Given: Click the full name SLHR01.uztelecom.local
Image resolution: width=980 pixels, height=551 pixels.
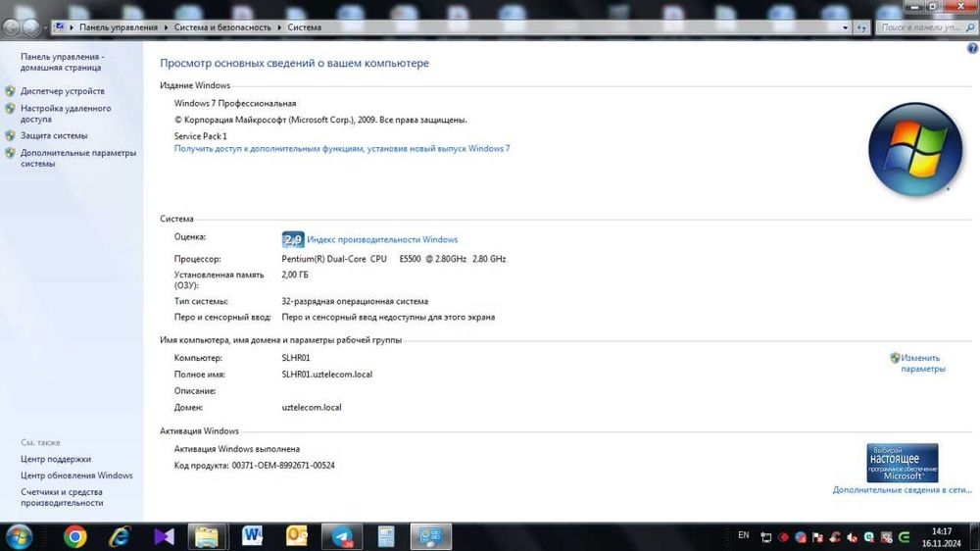Looking at the screenshot, I should (327, 375).
